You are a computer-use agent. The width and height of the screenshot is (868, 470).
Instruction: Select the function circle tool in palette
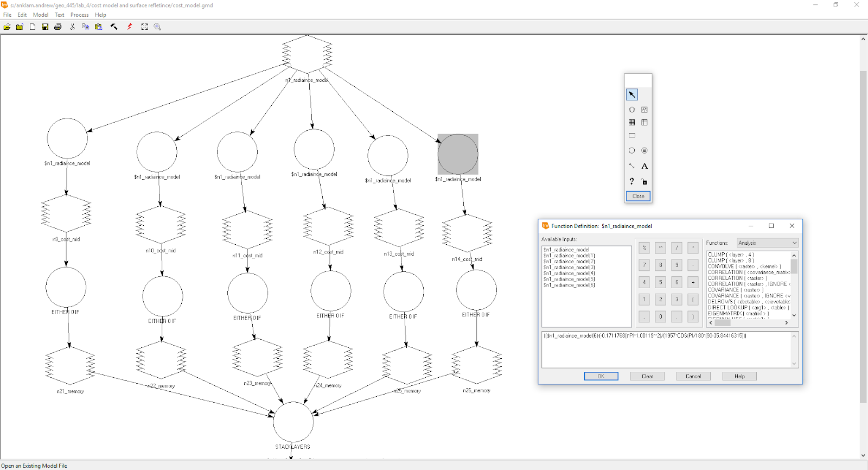[632, 150]
